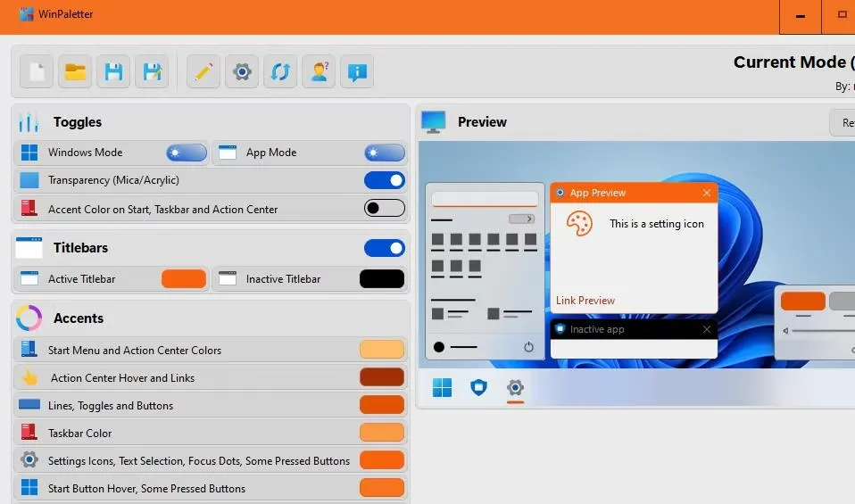Minimize the WinPaletter window
Screen dimensions: 855x504
(x=801, y=16)
